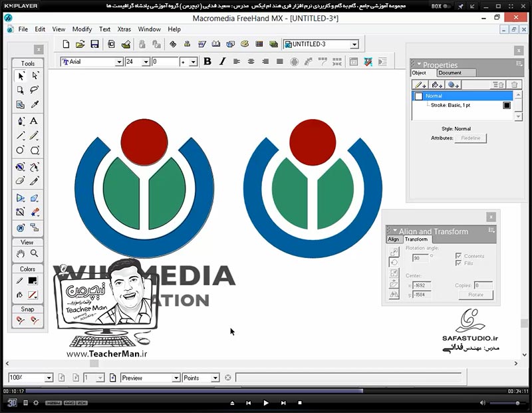Collapse the Align and Transform panel arrow
532x413 pixels.
pyautogui.click(x=395, y=230)
